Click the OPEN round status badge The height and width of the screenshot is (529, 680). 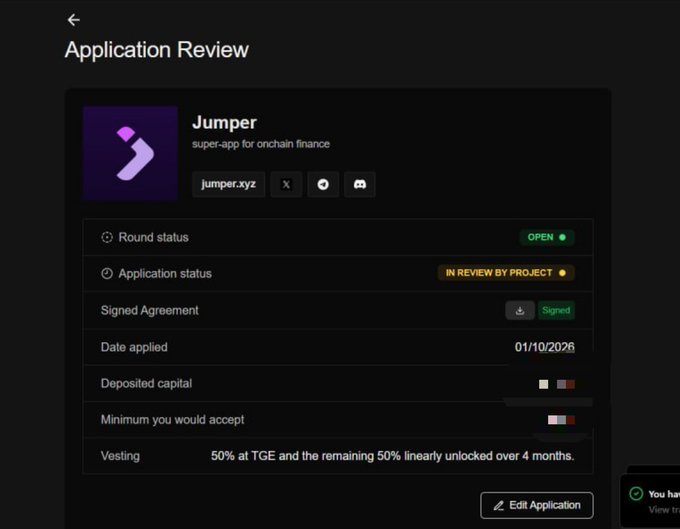pyautogui.click(x=547, y=237)
